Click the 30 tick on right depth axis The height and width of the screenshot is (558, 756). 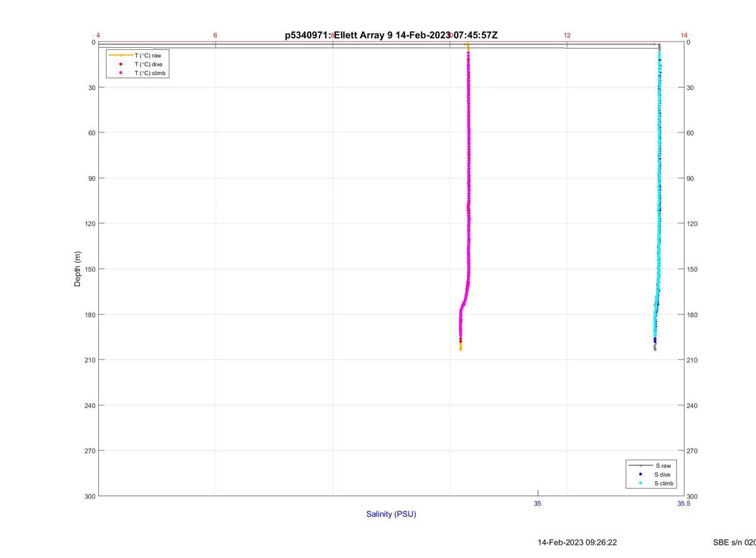(690, 88)
